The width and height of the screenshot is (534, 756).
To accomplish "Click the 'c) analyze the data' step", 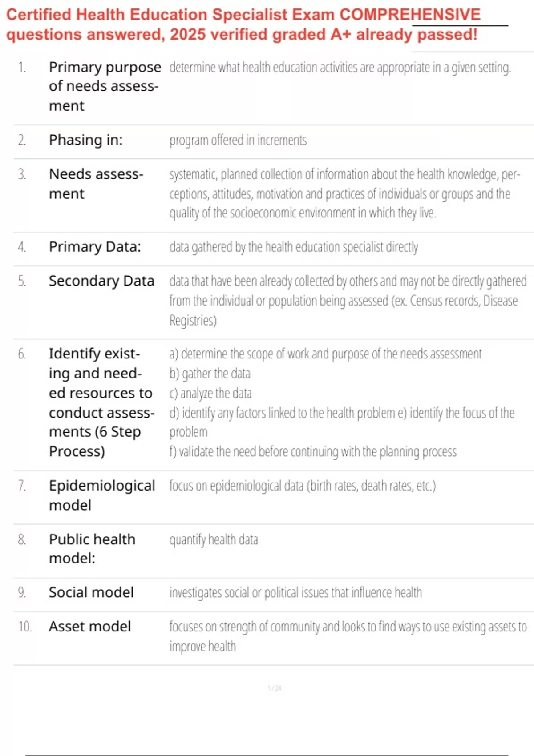I will click(x=210, y=394).
